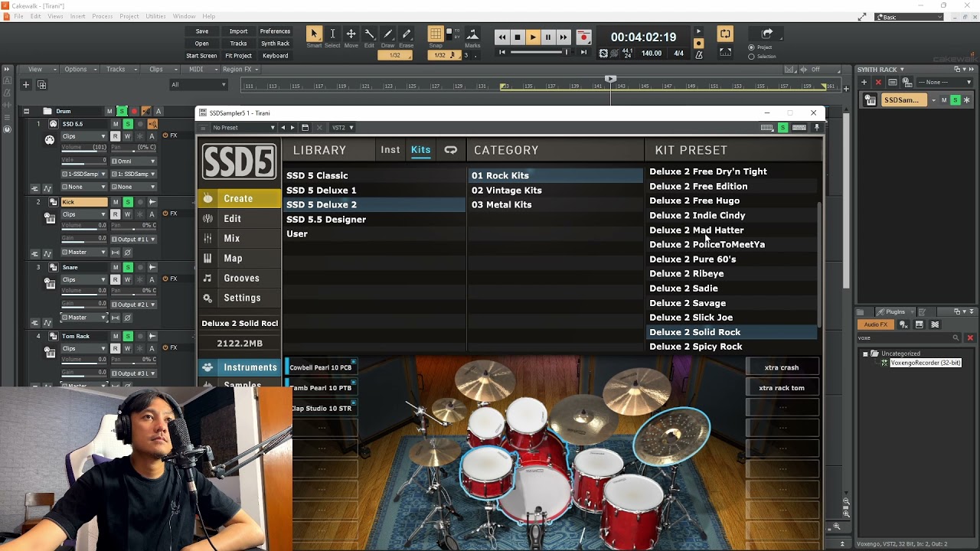This screenshot has width=980, height=551.
Task: Open the Options dropdown menu
Action: (79, 70)
